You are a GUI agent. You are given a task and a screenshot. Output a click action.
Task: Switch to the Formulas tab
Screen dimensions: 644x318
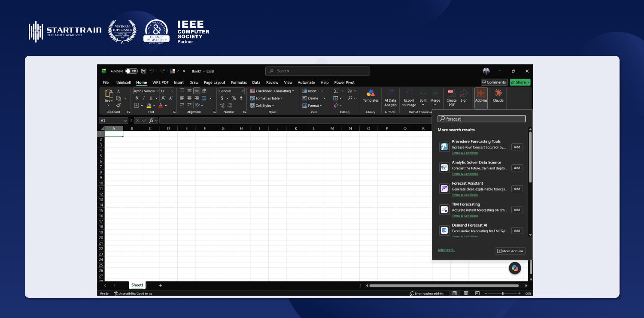point(239,82)
